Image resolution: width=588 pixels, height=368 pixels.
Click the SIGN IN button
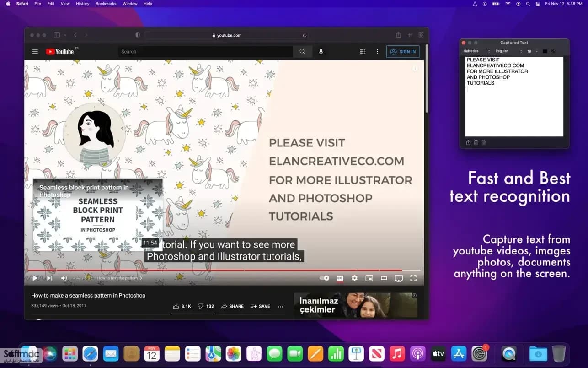(403, 52)
